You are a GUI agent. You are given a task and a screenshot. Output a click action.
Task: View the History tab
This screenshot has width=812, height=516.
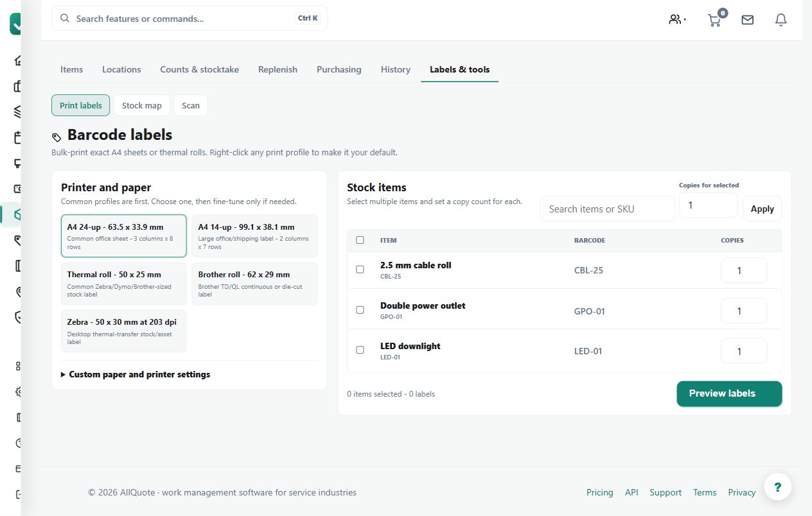click(396, 69)
